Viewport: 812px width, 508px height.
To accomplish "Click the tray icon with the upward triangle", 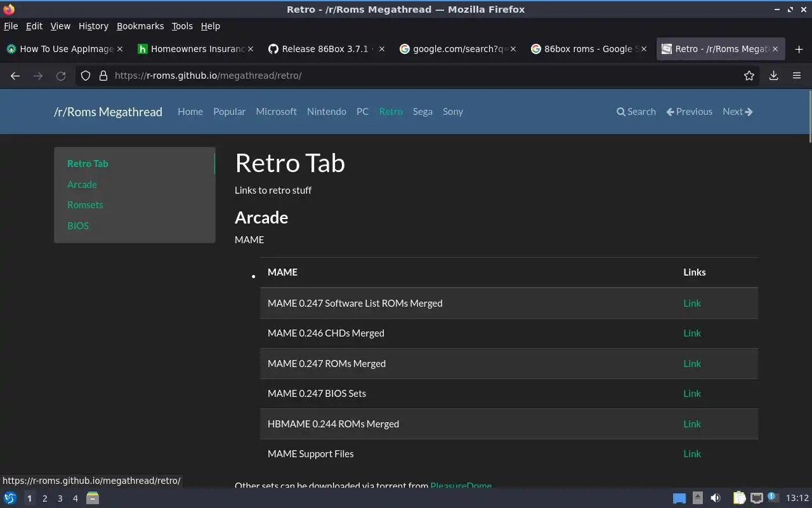I will [697, 498].
